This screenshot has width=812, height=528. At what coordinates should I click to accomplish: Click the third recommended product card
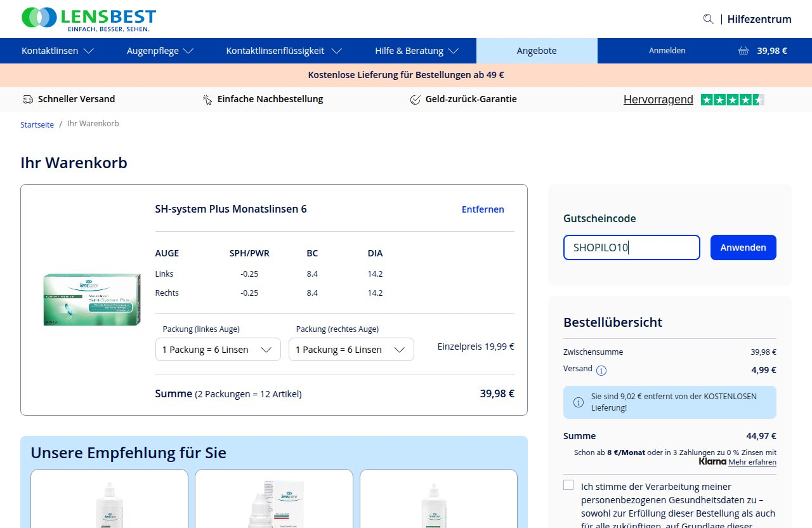click(438, 499)
